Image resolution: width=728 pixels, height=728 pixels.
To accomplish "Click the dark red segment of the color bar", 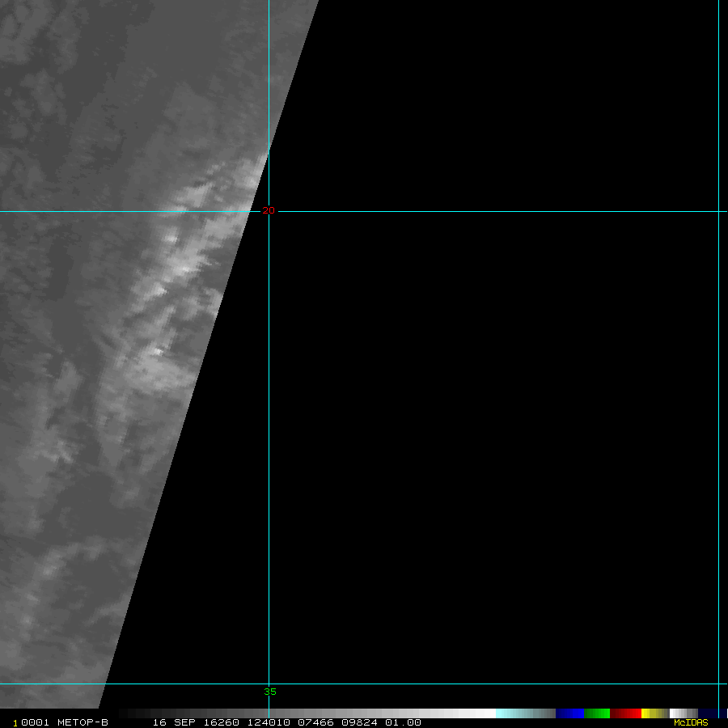I will (625, 713).
